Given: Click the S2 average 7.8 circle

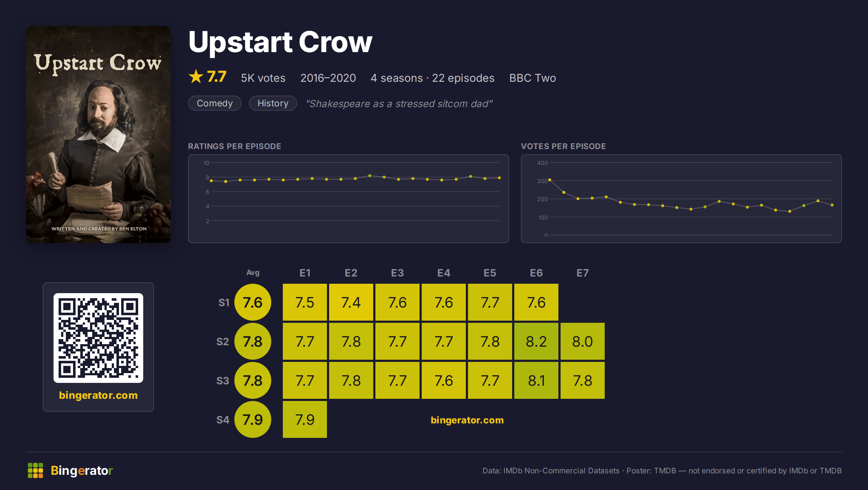Looking at the screenshot, I should (x=253, y=341).
